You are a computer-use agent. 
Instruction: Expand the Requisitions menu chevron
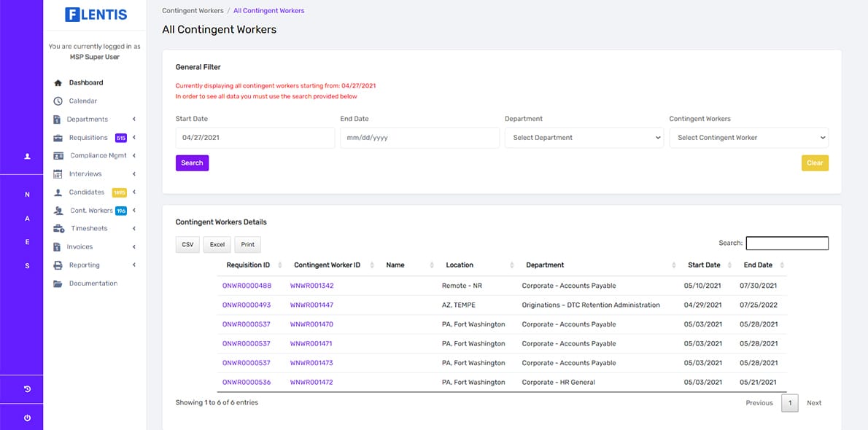tap(134, 138)
